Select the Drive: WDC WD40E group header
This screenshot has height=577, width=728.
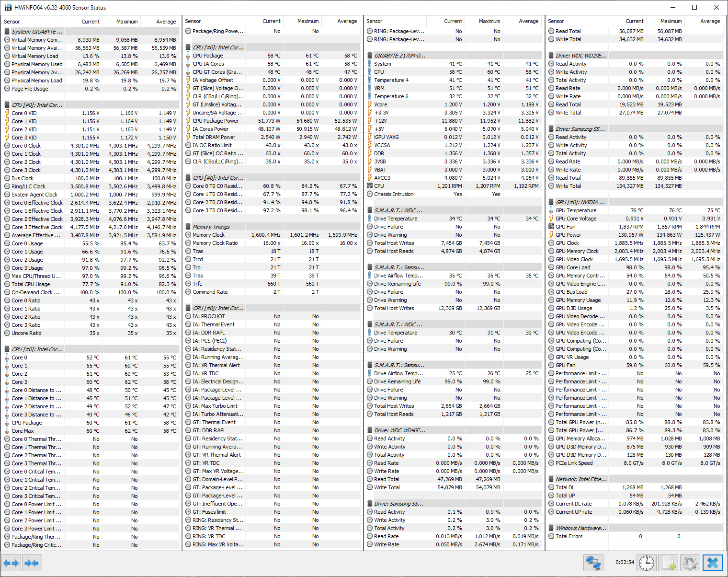[x=454, y=430]
